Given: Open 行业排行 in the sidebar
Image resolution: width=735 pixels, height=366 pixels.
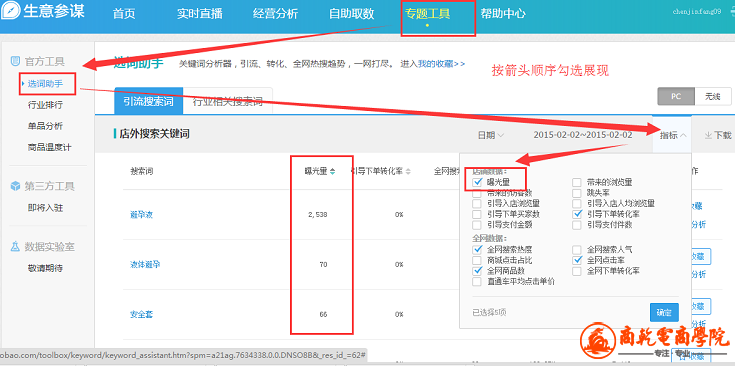Looking at the screenshot, I should coord(45,105).
